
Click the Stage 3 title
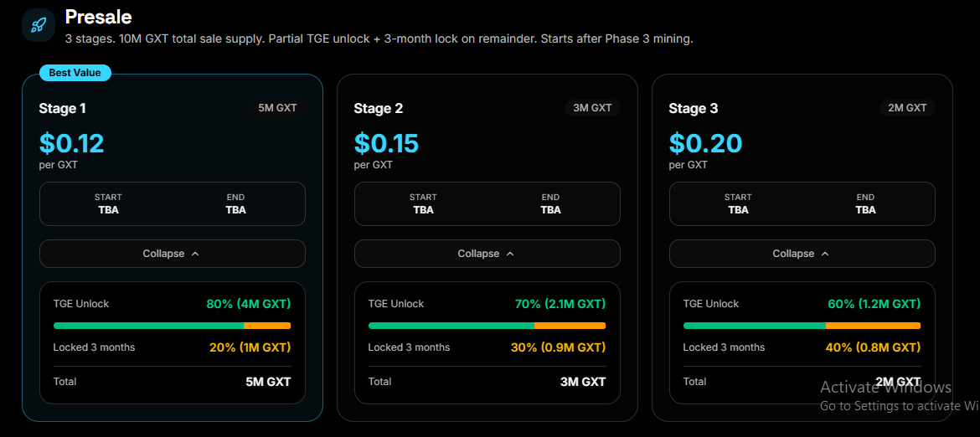pyautogui.click(x=694, y=109)
